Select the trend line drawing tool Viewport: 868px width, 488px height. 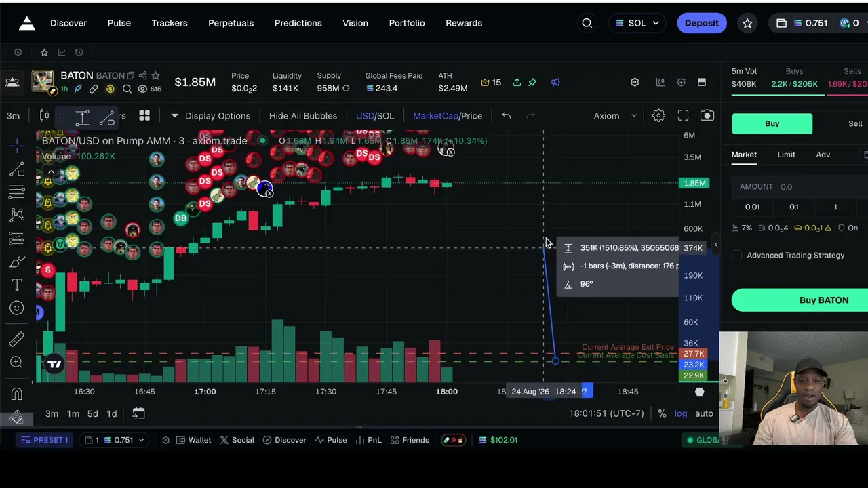[x=17, y=169]
